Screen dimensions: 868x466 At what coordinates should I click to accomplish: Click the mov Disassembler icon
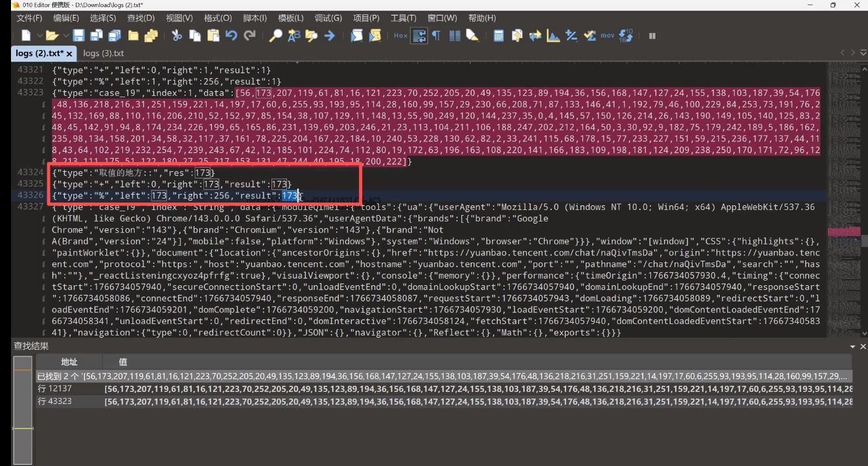[x=608, y=36]
